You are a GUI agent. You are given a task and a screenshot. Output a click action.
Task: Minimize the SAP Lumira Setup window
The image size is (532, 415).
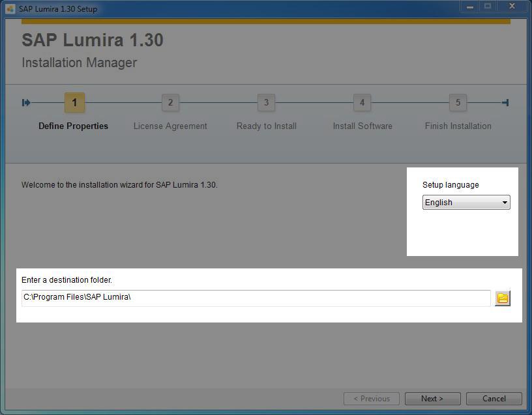tap(469, 7)
